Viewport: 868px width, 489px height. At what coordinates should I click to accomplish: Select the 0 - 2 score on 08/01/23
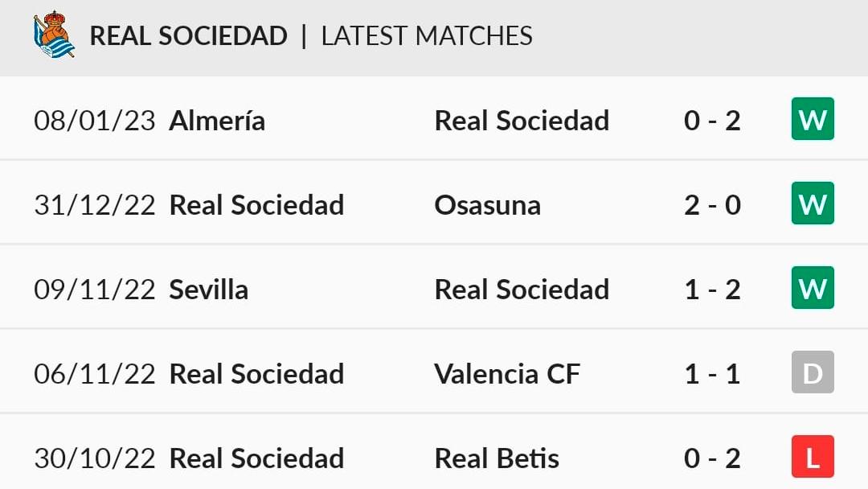click(x=712, y=120)
